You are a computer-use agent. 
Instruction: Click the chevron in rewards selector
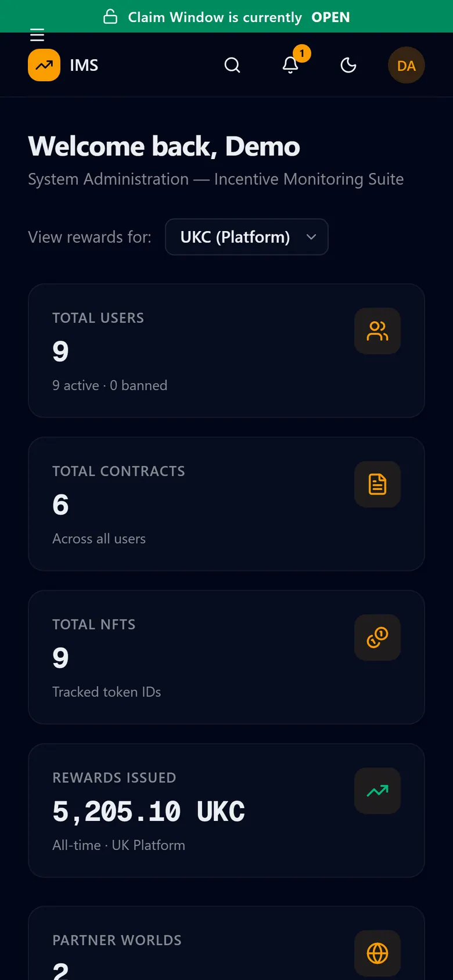[x=311, y=237]
